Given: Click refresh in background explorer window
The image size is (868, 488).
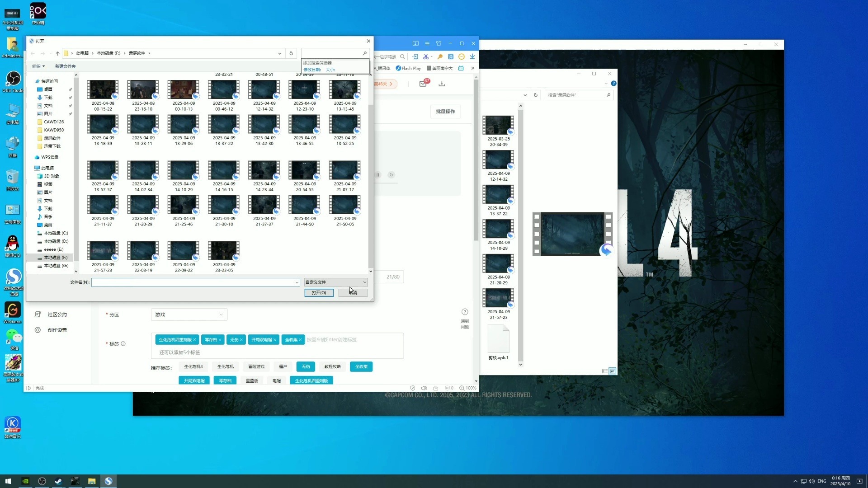Looking at the screenshot, I should click(536, 95).
